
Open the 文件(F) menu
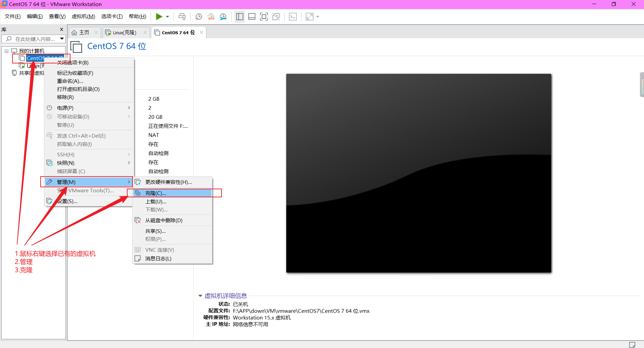pyautogui.click(x=13, y=16)
